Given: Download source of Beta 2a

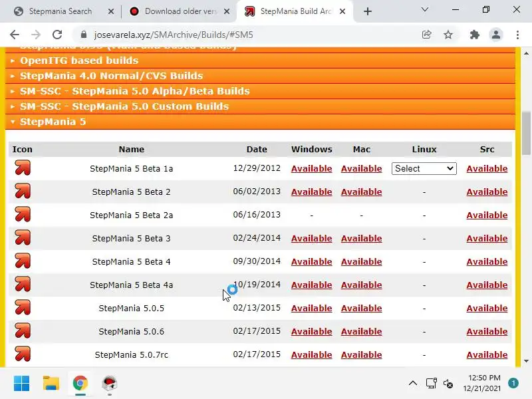Looking at the screenshot, I should [x=487, y=215].
